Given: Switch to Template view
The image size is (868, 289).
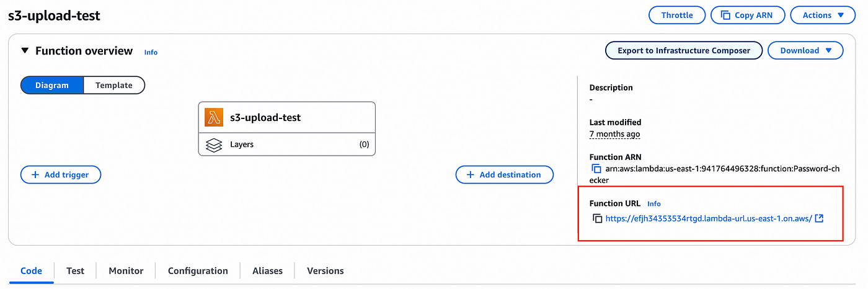Looking at the screenshot, I should [x=113, y=85].
